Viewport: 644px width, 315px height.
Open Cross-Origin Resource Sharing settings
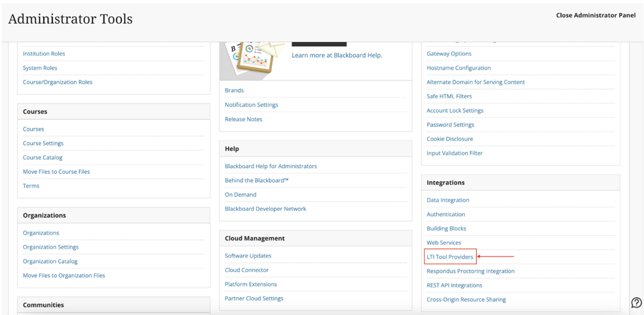tap(466, 300)
